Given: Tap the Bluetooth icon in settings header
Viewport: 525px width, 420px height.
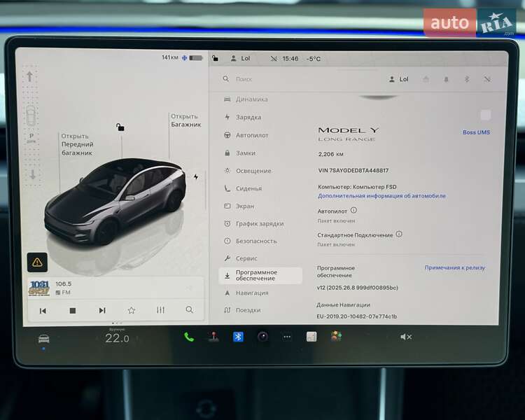Looking at the screenshot, I should (467, 79).
